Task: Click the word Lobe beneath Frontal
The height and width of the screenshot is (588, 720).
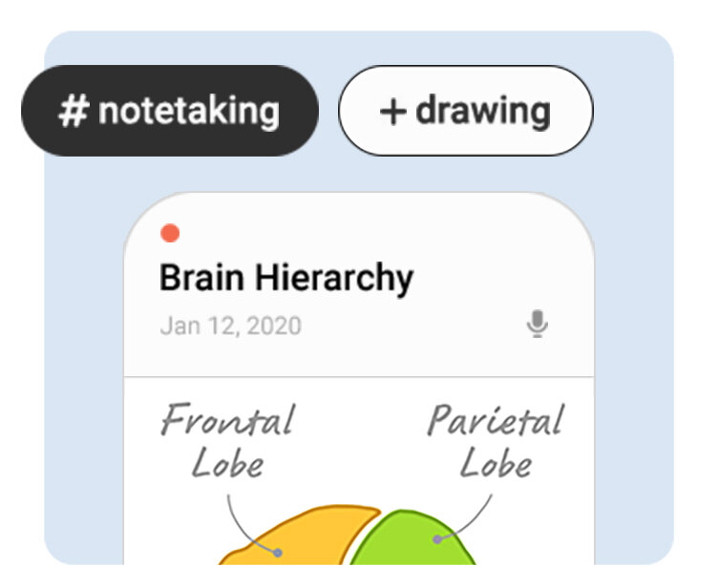Action: (x=227, y=464)
